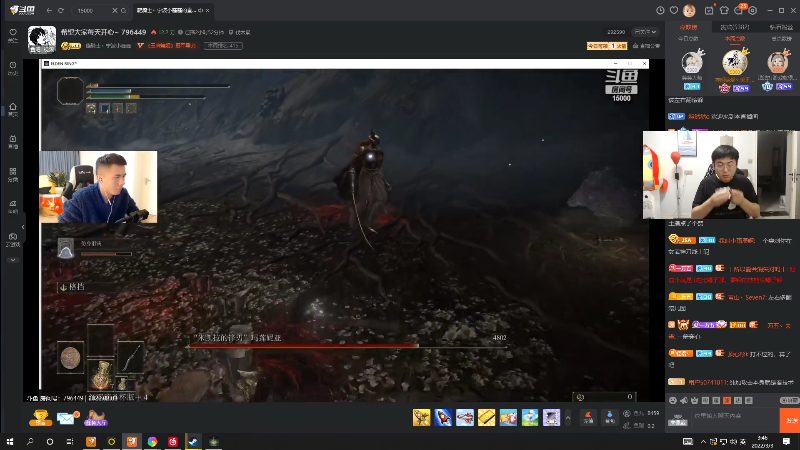800x450 pixels.
Task: Open first ranked user avatar with silver crown
Action: click(692, 63)
